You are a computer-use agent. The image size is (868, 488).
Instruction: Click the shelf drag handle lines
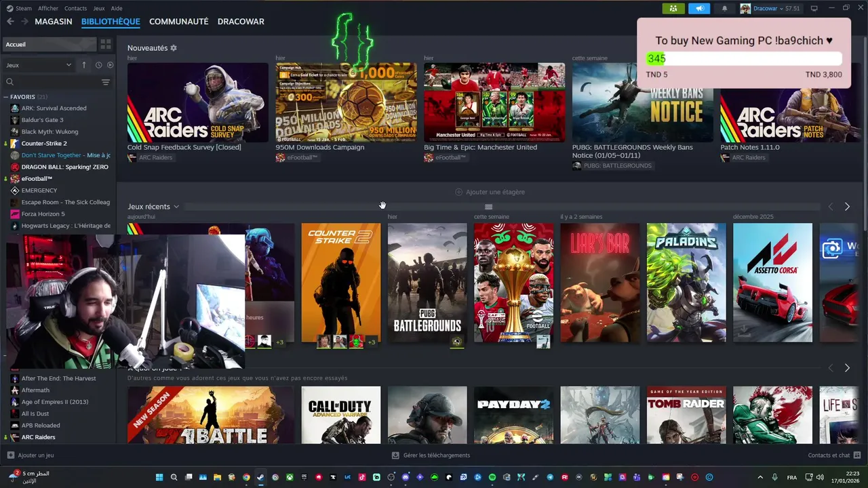(x=488, y=207)
